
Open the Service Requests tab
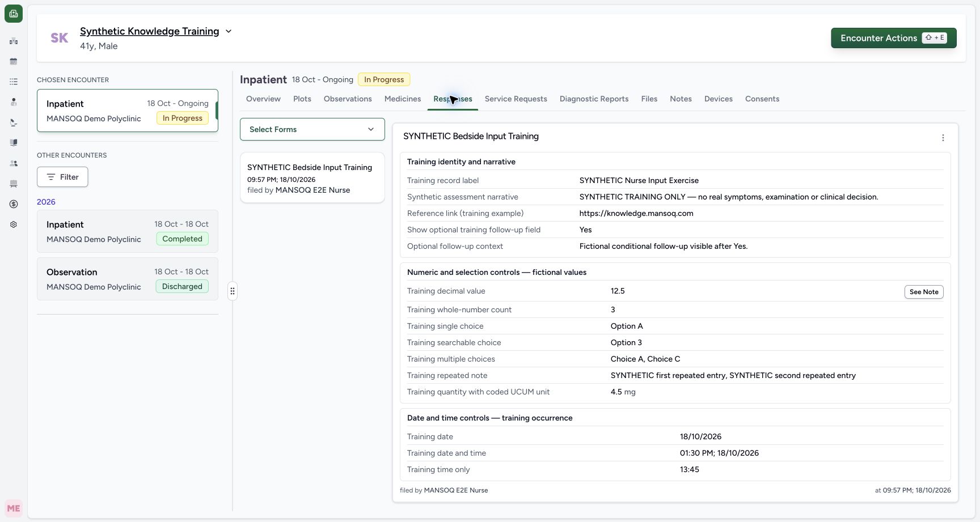(x=516, y=99)
